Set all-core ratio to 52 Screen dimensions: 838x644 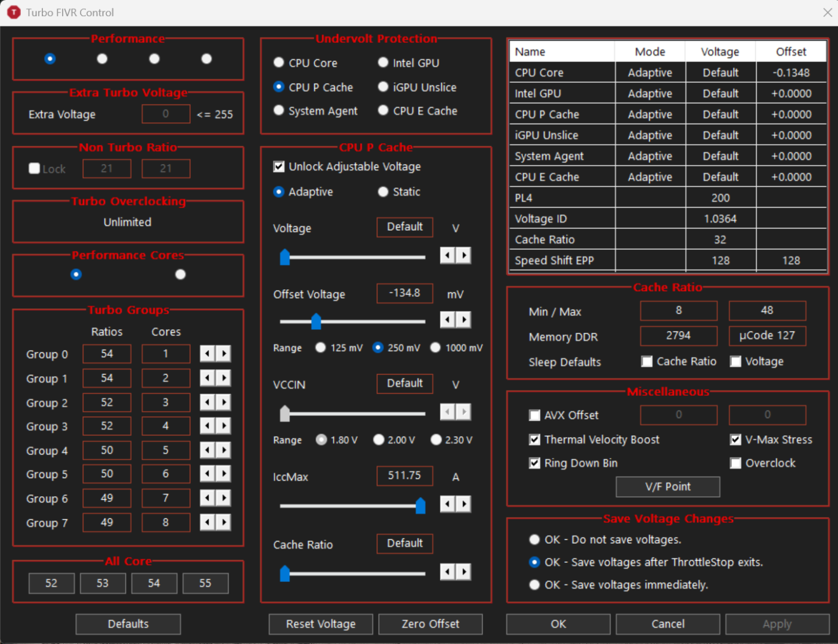[x=51, y=583]
